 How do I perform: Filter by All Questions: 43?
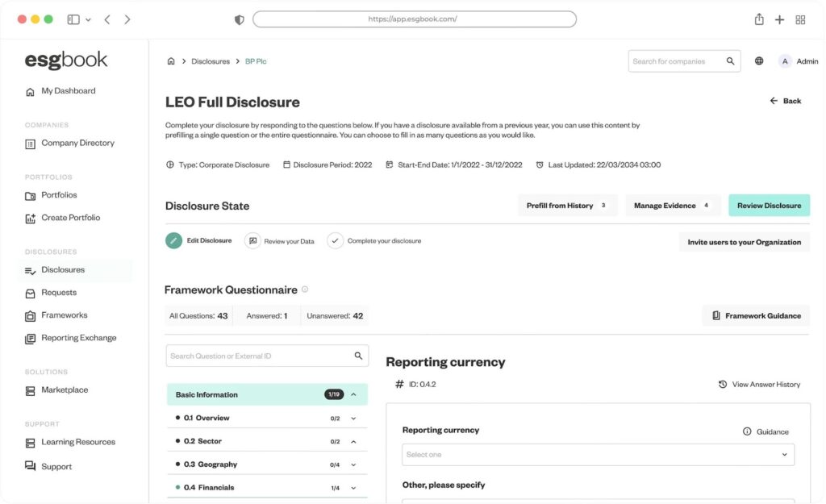pyautogui.click(x=198, y=316)
